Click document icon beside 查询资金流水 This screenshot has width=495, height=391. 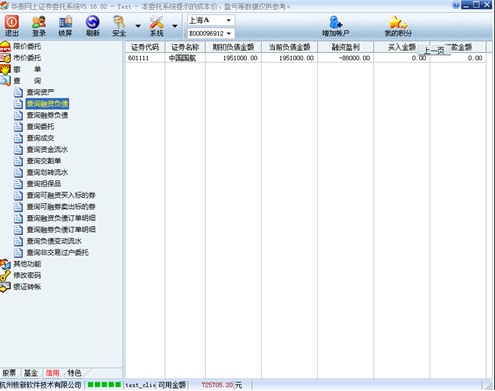pyautogui.click(x=18, y=150)
